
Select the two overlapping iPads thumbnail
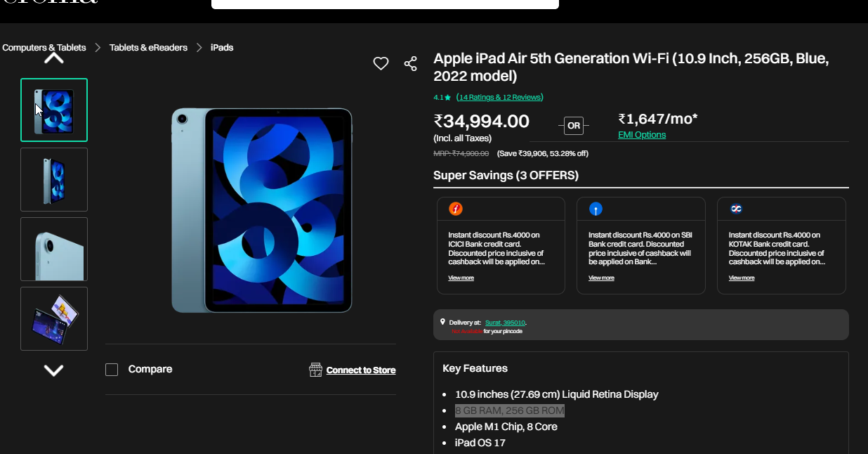54,318
